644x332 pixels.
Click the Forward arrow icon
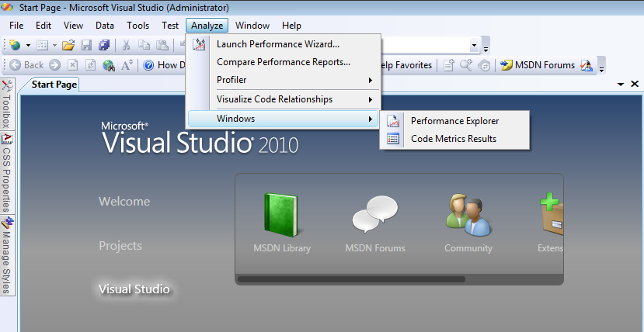click(54, 64)
